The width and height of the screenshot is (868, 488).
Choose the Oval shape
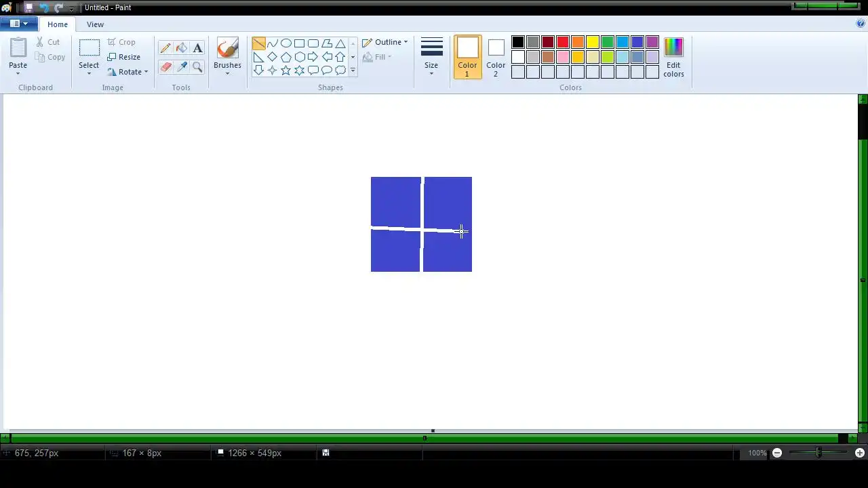(x=285, y=43)
